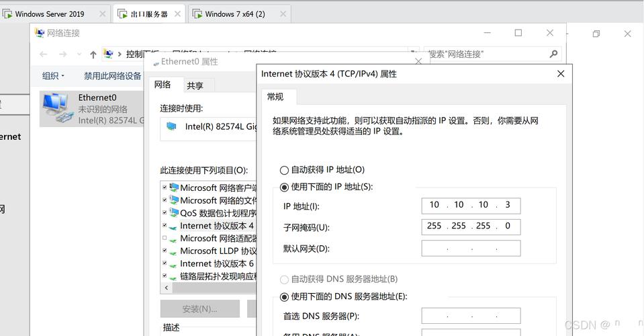Close the Windows Server 2019 tab

click(102, 14)
